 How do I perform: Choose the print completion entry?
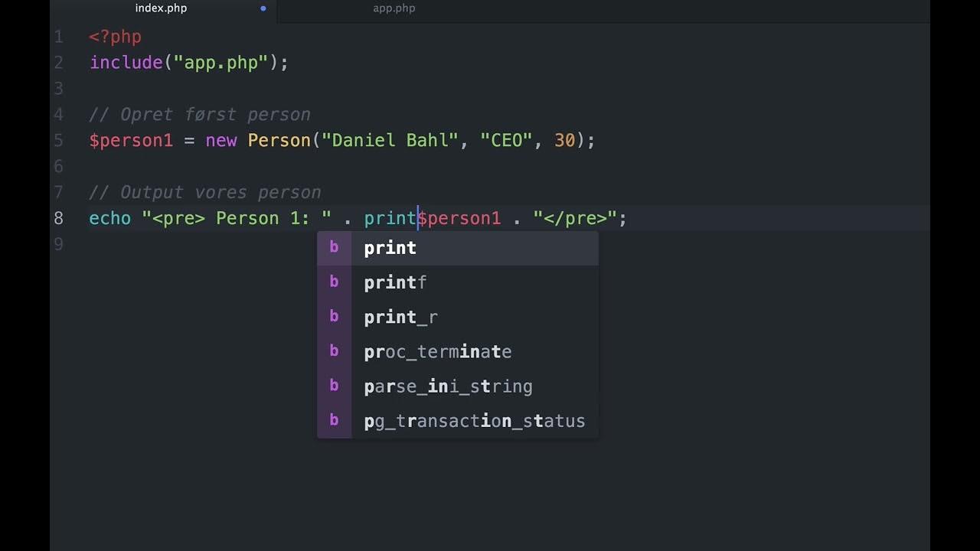(390, 247)
